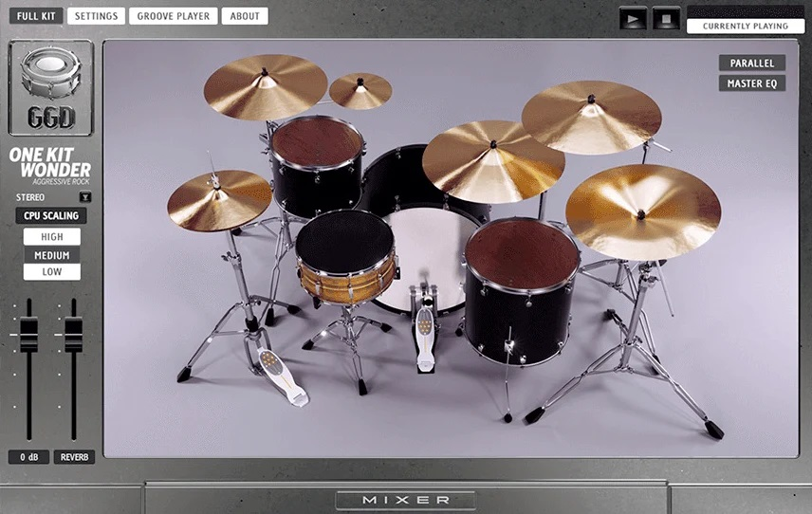Click the Reverb fader handle

point(73,337)
